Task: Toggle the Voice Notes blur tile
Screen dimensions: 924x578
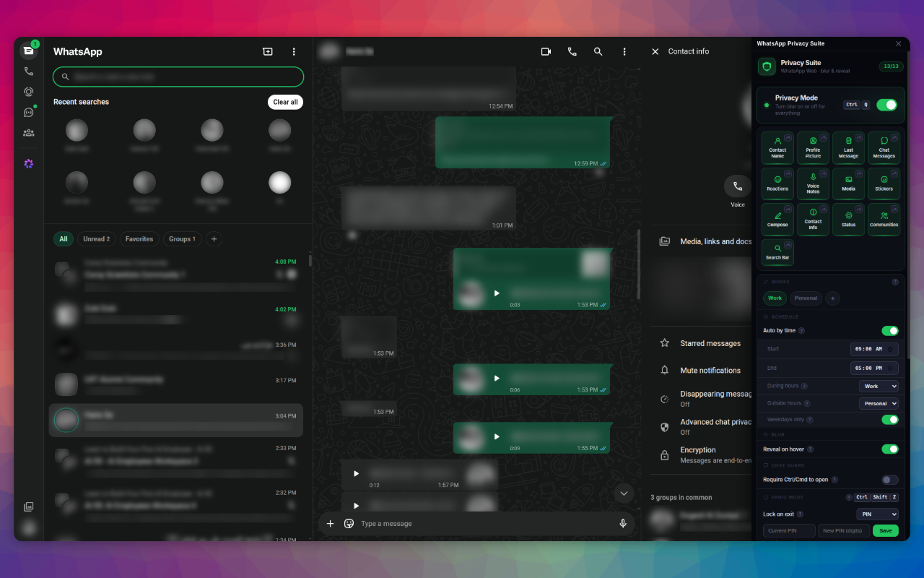Action: coord(813,184)
